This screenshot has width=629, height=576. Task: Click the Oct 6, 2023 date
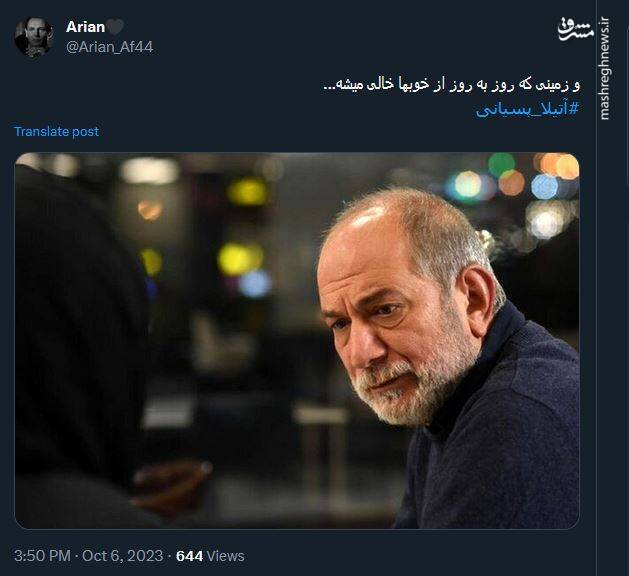[x=122, y=556]
